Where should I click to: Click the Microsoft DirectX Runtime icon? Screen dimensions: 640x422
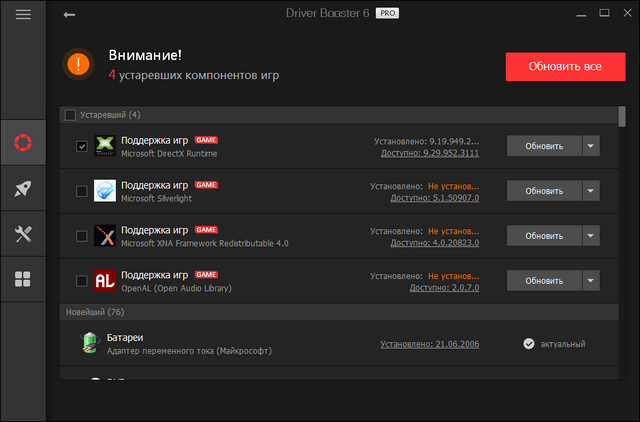pyautogui.click(x=104, y=146)
